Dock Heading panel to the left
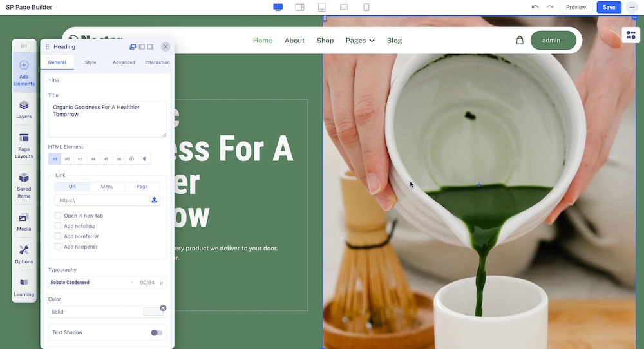This screenshot has height=349, width=644. pos(142,47)
